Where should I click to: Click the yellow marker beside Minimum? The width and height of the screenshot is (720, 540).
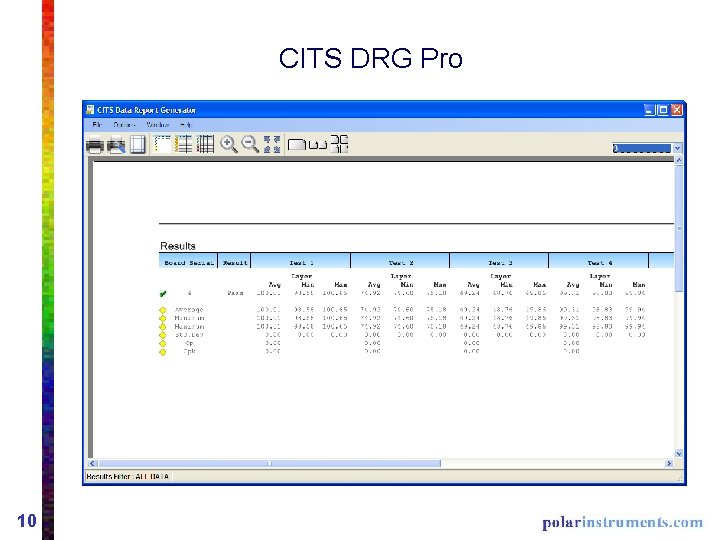(163, 318)
